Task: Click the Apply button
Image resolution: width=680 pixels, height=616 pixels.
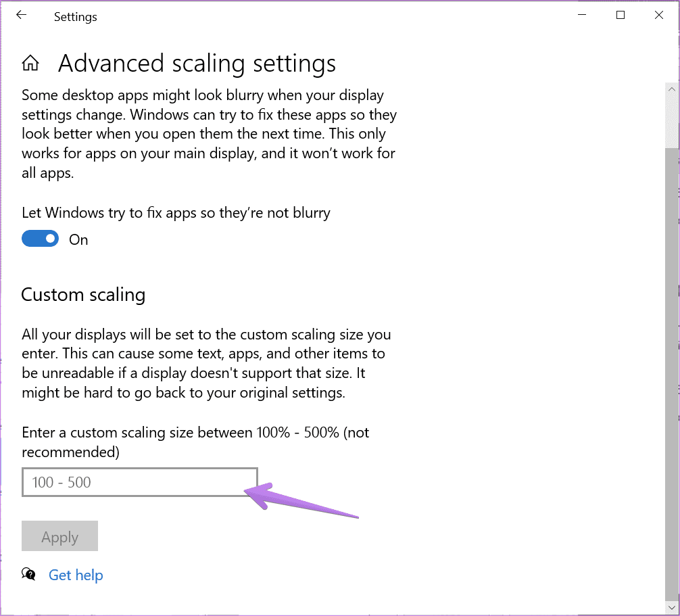Action: [x=60, y=536]
